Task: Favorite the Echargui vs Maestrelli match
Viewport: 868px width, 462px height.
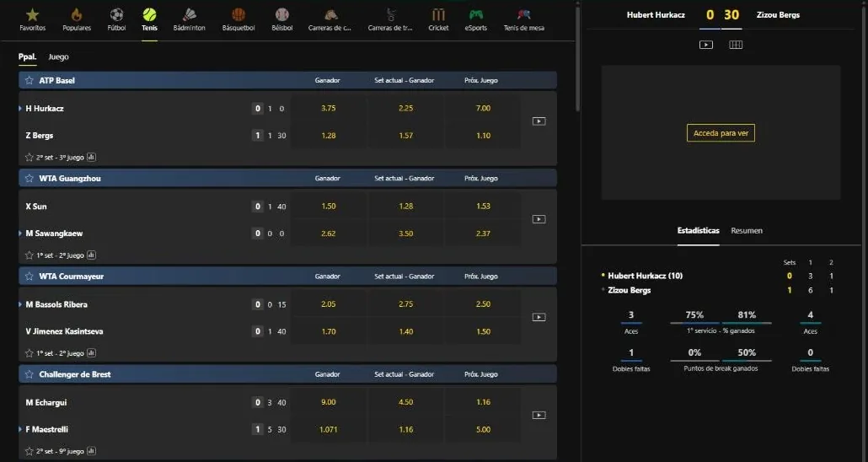Action: click(x=29, y=452)
